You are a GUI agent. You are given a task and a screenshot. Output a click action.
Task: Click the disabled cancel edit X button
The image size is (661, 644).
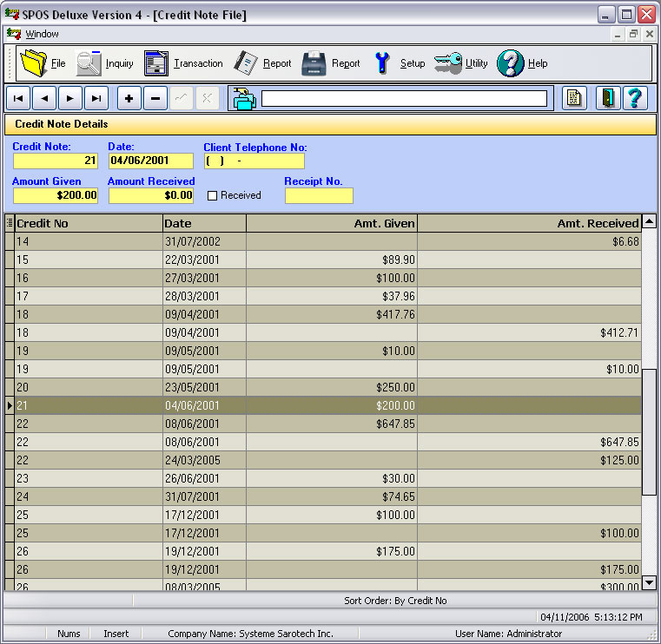[x=207, y=99]
